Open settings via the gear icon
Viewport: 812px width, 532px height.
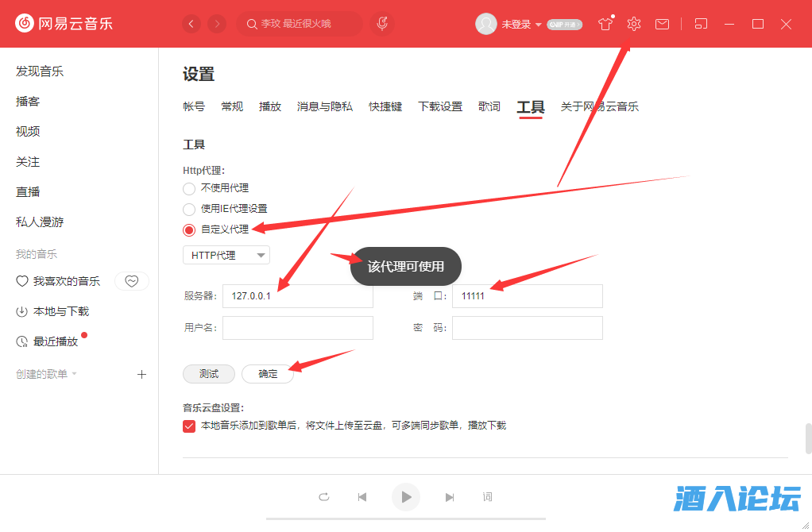point(634,24)
